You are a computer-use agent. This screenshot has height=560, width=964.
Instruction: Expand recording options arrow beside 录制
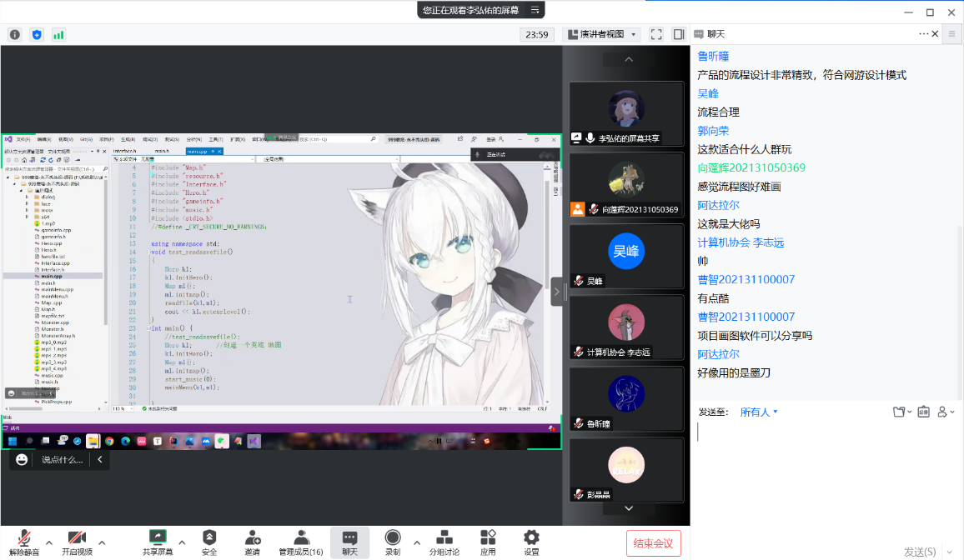(x=417, y=542)
